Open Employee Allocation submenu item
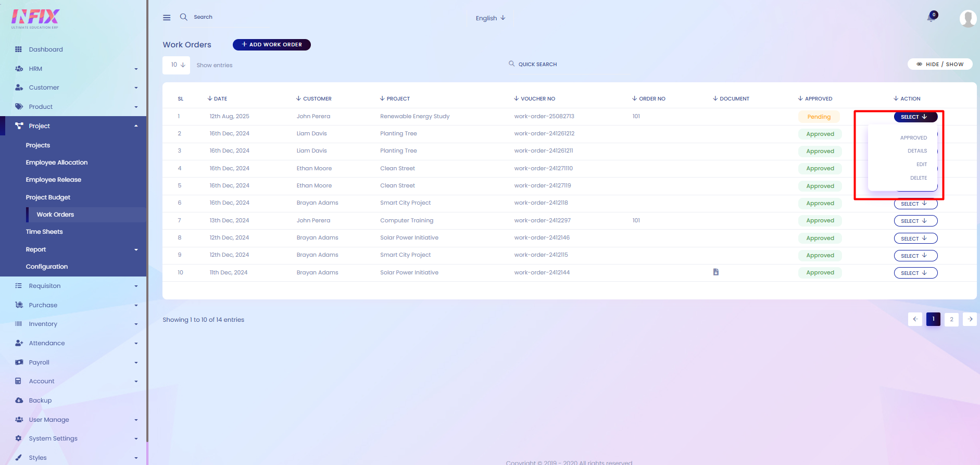This screenshot has height=465, width=980. coord(57,162)
